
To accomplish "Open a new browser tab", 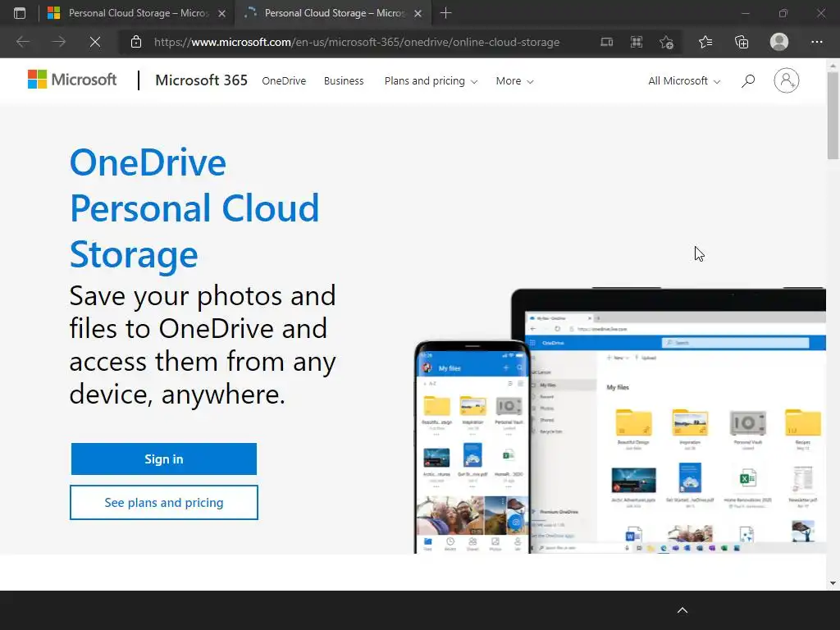I will (445, 13).
